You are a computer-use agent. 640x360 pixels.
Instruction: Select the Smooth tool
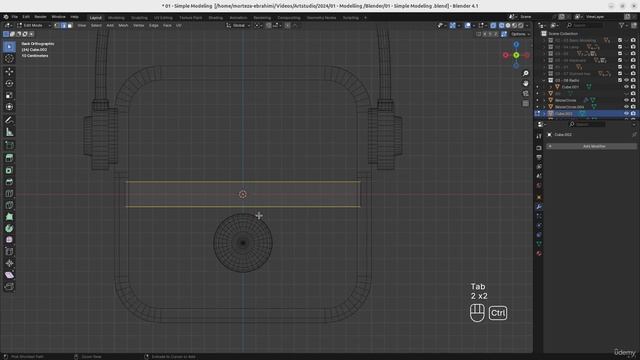[x=9, y=240]
